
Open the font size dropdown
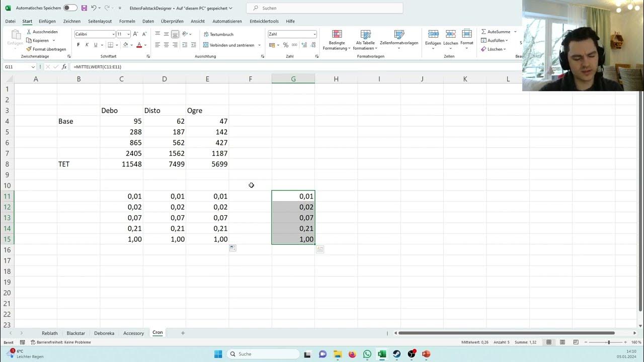128,34
